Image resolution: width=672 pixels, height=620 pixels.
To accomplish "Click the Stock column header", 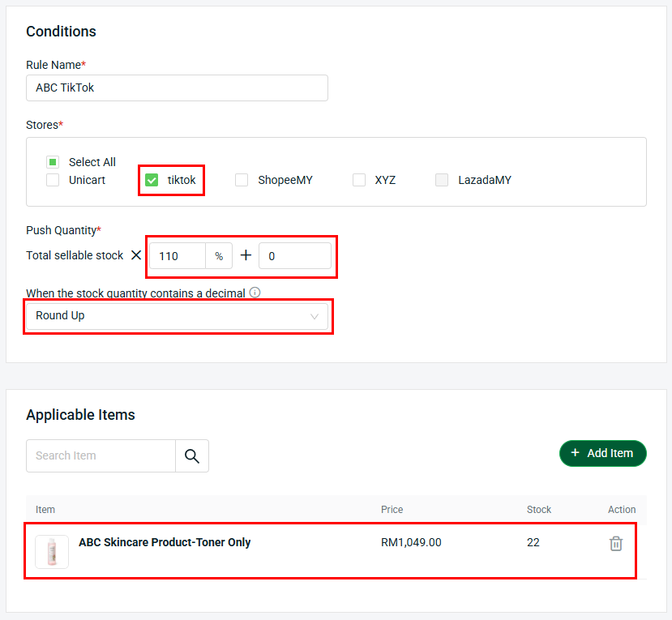I will pyautogui.click(x=538, y=510).
